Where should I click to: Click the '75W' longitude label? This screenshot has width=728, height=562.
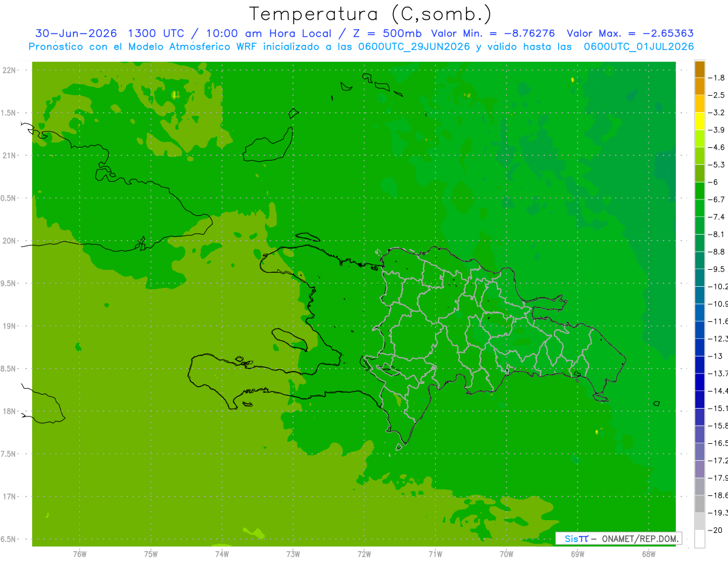151,554
